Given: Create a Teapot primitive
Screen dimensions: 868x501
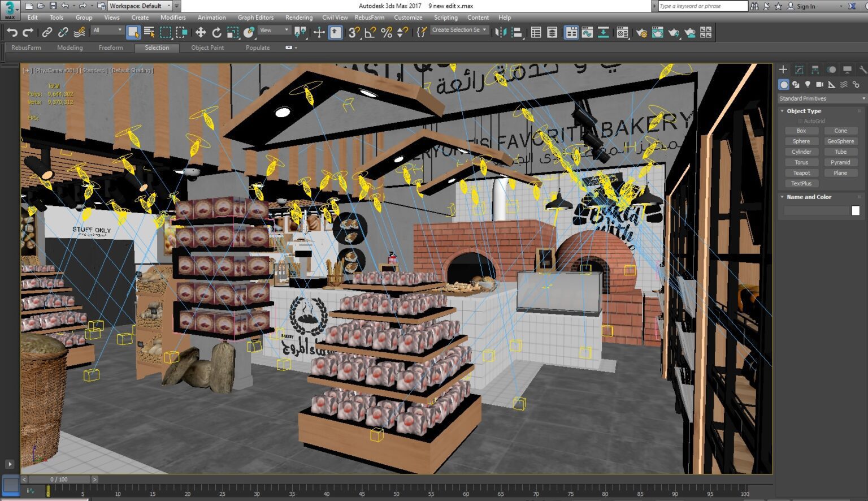Looking at the screenshot, I should (801, 173).
